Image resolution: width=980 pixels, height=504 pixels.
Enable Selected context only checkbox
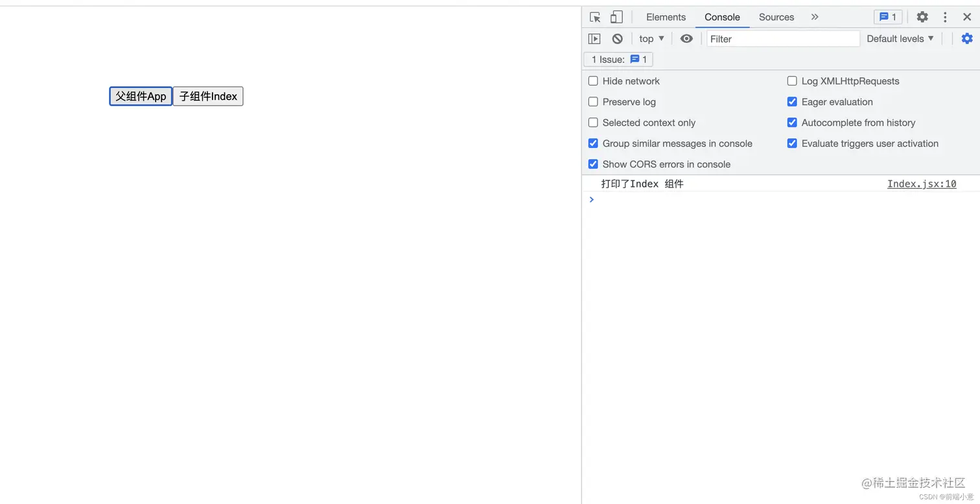pos(593,123)
